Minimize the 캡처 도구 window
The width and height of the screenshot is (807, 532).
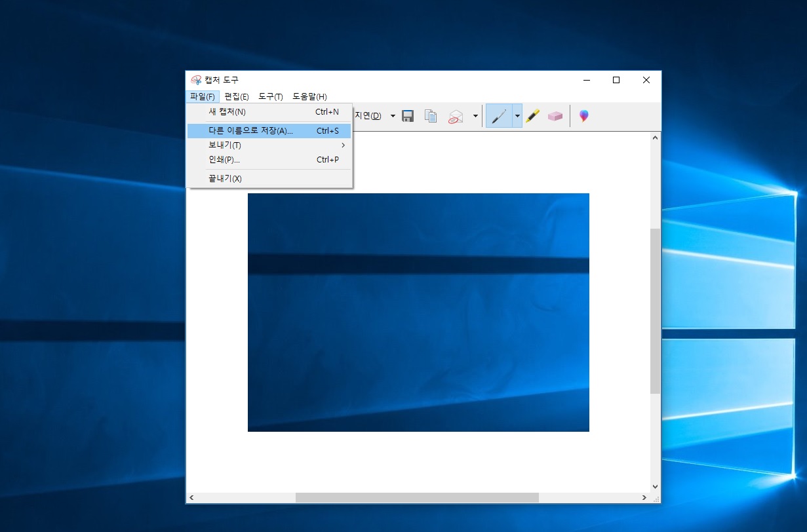point(586,80)
